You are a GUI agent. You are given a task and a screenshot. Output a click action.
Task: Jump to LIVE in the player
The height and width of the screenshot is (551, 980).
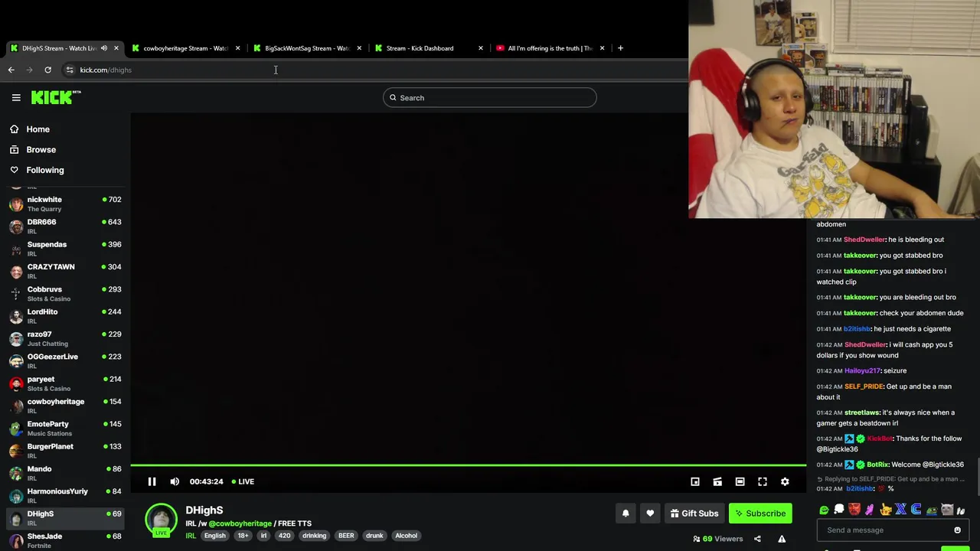(243, 481)
